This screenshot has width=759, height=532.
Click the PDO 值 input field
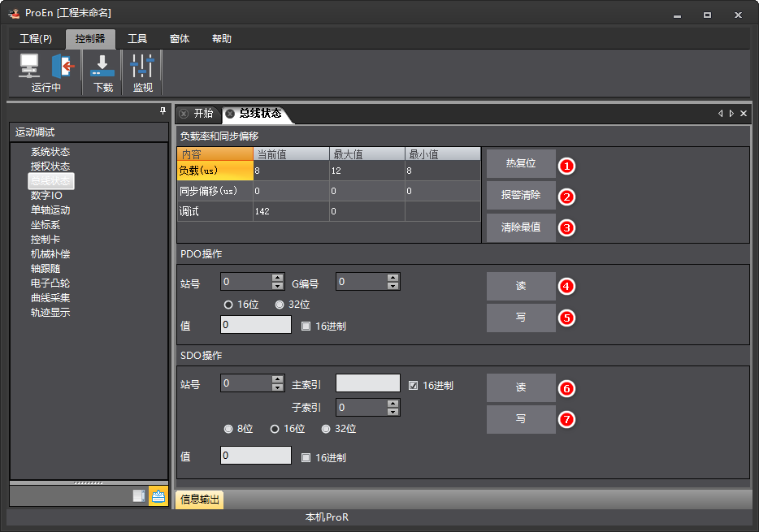(256, 325)
